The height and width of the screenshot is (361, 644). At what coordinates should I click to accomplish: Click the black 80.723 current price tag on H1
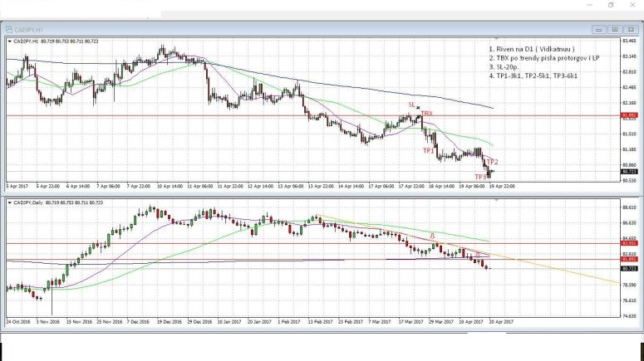pos(629,171)
